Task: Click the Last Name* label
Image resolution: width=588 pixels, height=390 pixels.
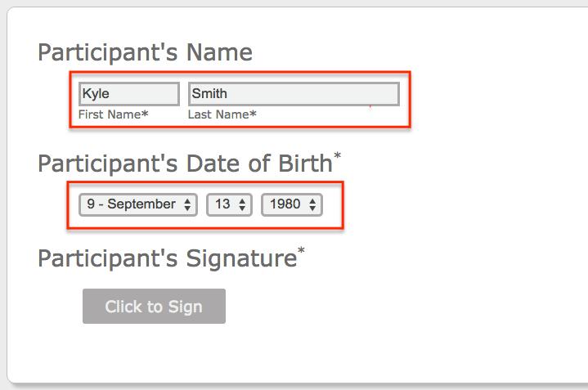Action: [x=222, y=114]
